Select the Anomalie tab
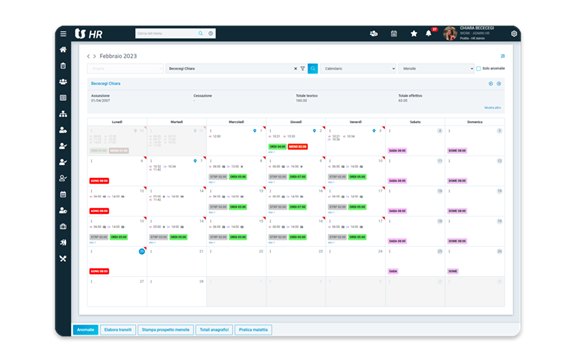This screenshot has width=576, height=362. [x=86, y=330]
